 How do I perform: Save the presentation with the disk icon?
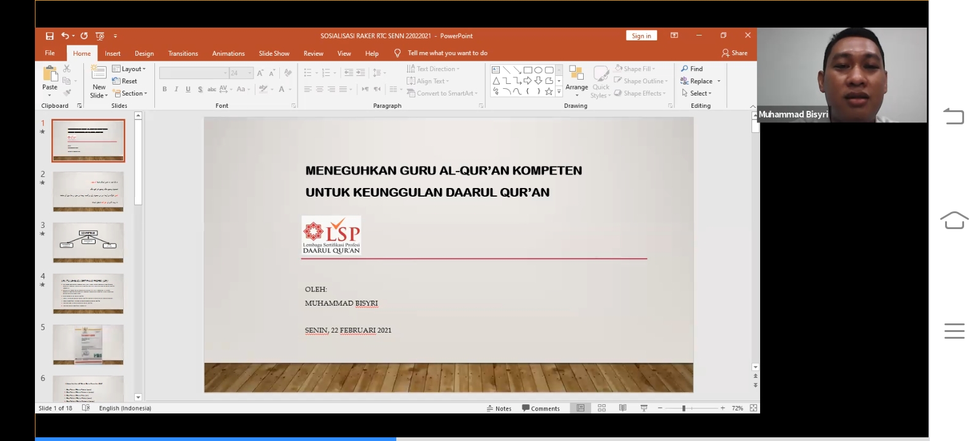point(50,36)
